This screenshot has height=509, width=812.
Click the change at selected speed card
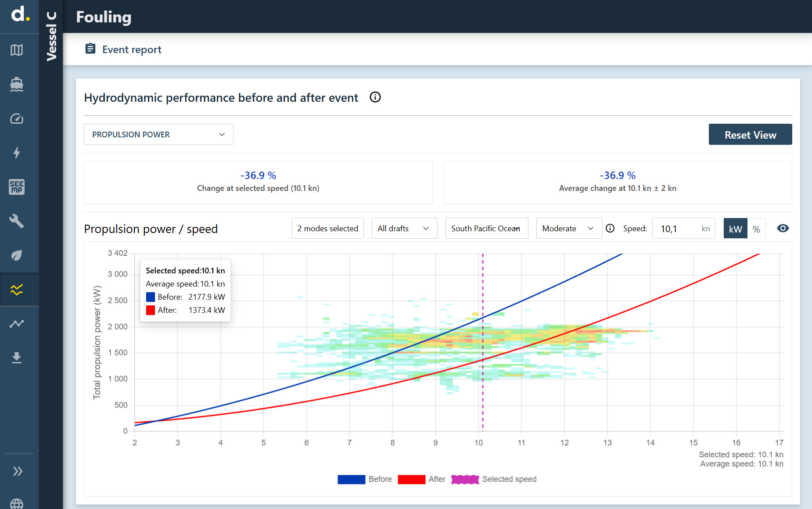pos(258,182)
